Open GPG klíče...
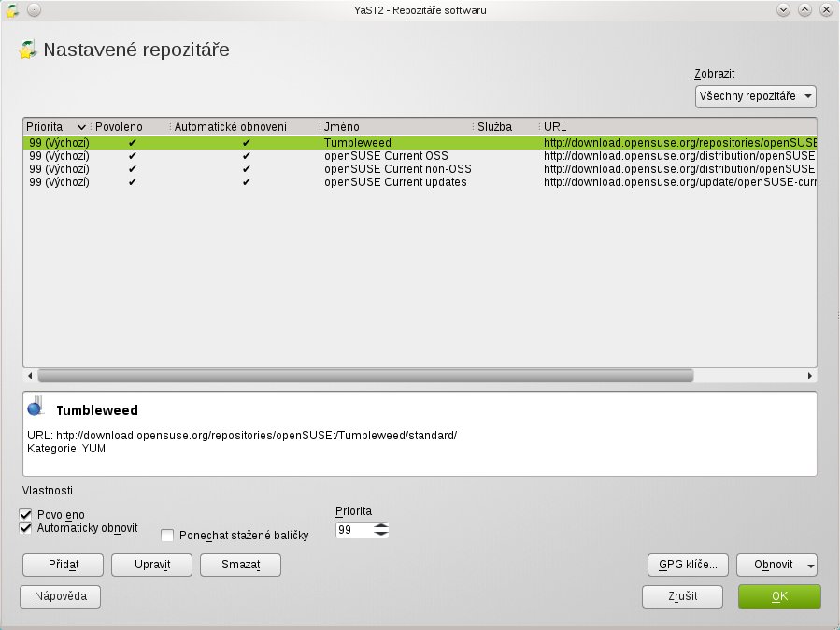The image size is (840, 630). (x=688, y=565)
